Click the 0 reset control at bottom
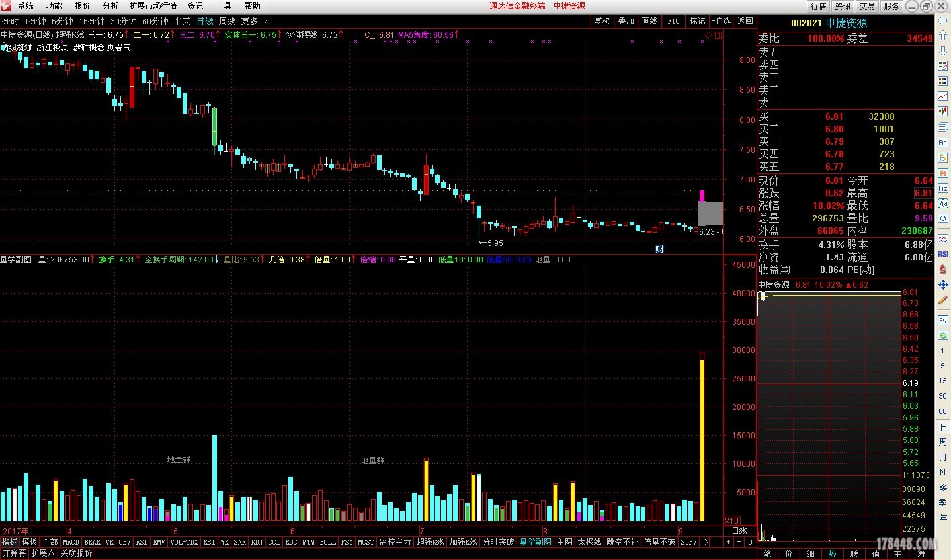Viewport: 951px width, 560px height. coord(750,542)
